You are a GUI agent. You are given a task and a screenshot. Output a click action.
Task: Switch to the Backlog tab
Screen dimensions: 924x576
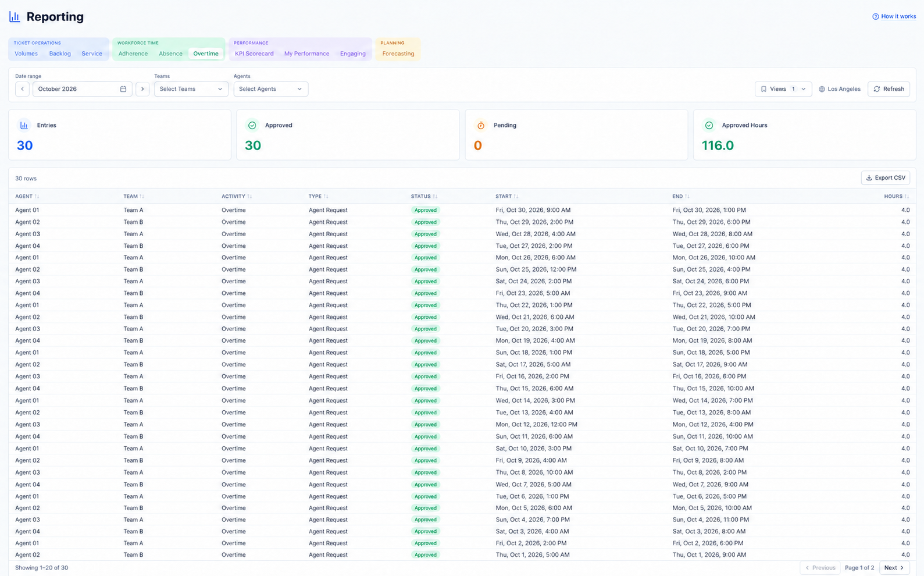(x=60, y=54)
